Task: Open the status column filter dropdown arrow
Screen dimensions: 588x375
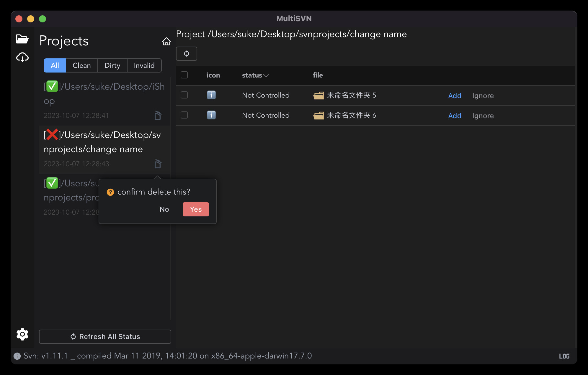Action: click(266, 75)
